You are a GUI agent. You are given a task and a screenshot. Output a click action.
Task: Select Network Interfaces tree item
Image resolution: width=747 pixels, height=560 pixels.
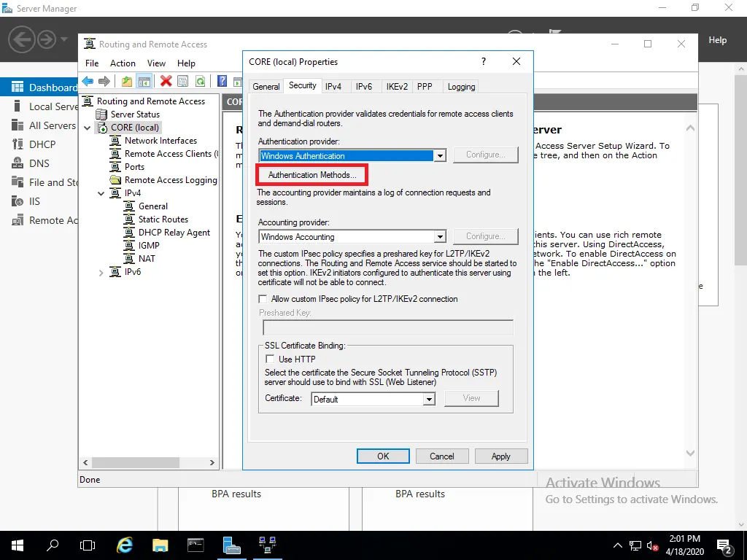(160, 141)
